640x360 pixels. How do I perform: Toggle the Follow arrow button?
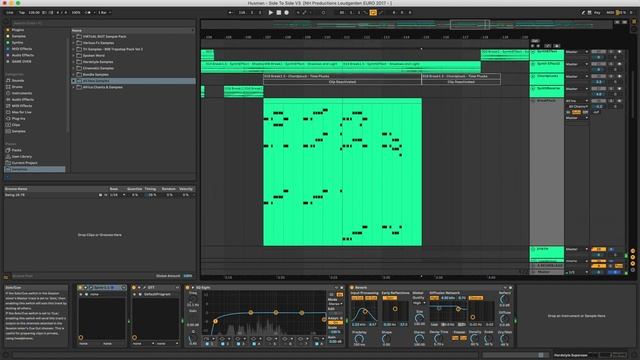tap(231, 13)
